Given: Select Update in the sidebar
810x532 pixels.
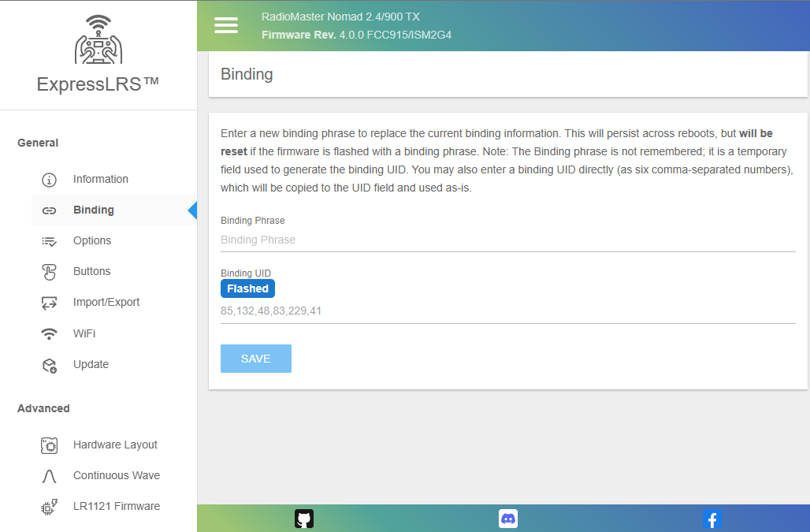Looking at the screenshot, I should click(91, 365).
